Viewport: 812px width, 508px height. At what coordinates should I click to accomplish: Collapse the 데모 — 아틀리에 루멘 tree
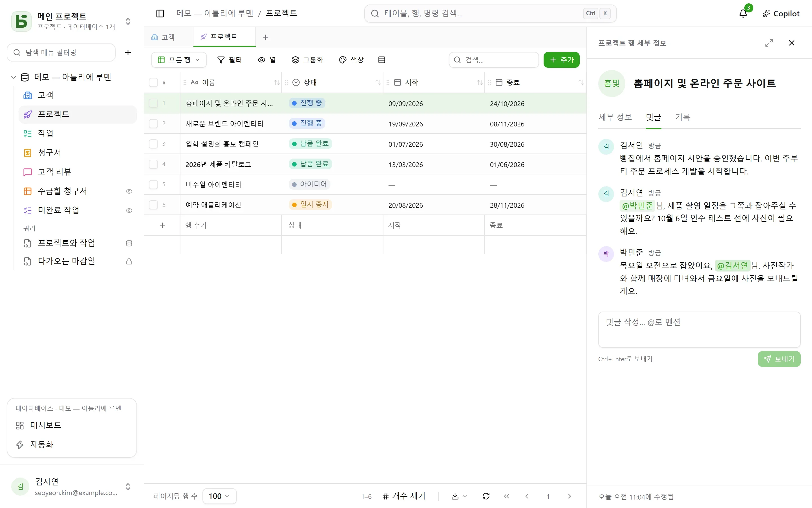click(14, 77)
